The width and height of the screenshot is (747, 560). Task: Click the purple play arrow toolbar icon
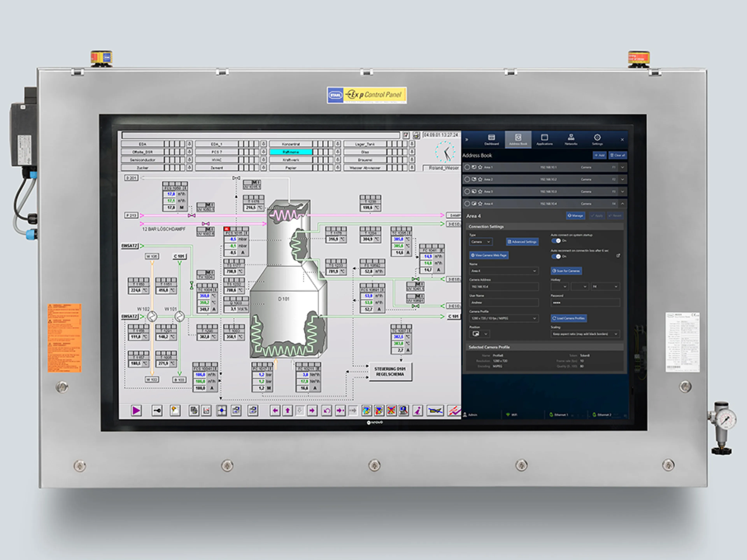136,410
